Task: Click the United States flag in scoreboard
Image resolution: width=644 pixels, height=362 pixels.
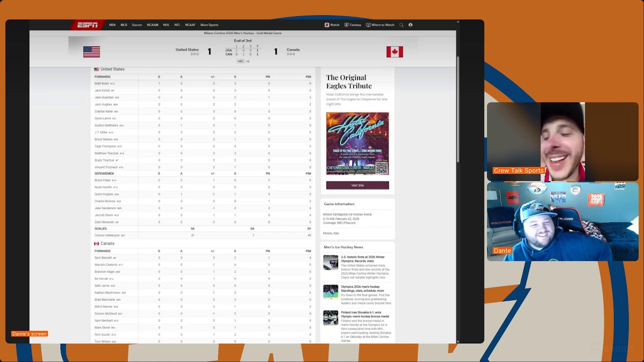Action: (92, 52)
